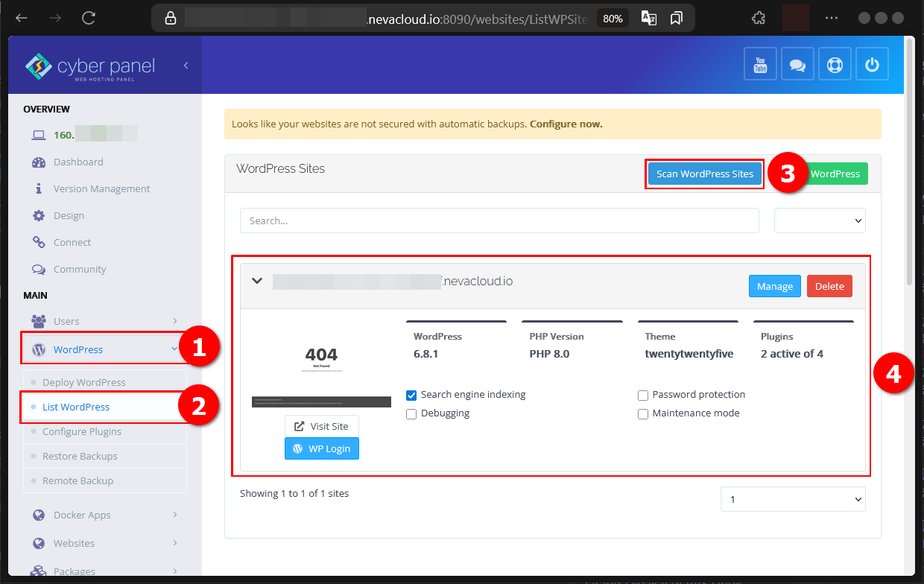Click the bookmarks icon in address bar
Image resolution: width=924 pixels, height=584 pixels.
pos(676,18)
